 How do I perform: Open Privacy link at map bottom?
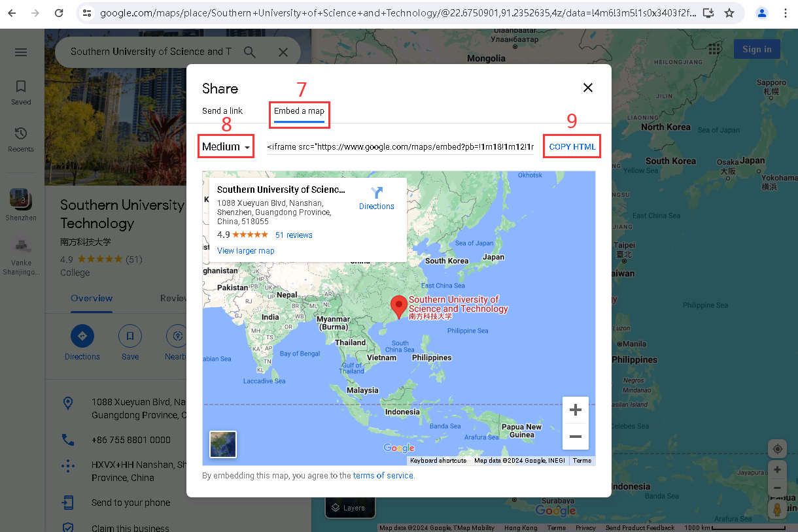(x=585, y=528)
